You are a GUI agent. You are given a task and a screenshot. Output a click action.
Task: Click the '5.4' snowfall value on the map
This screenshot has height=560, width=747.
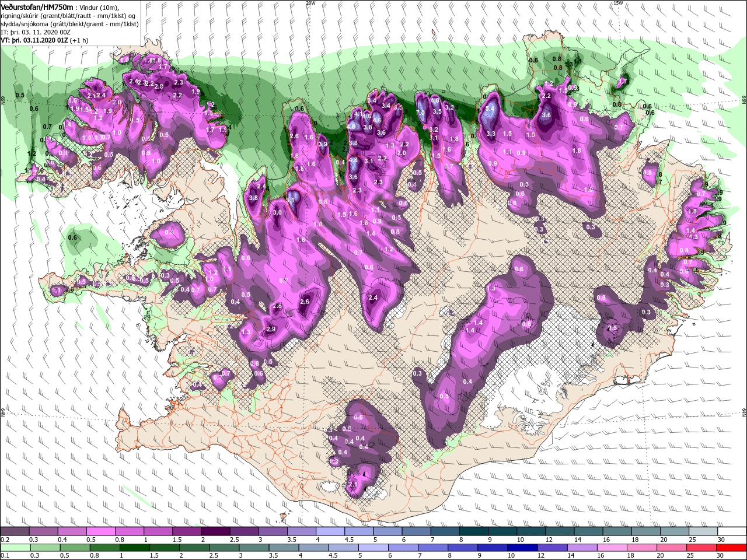pyautogui.click(x=490, y=108)
